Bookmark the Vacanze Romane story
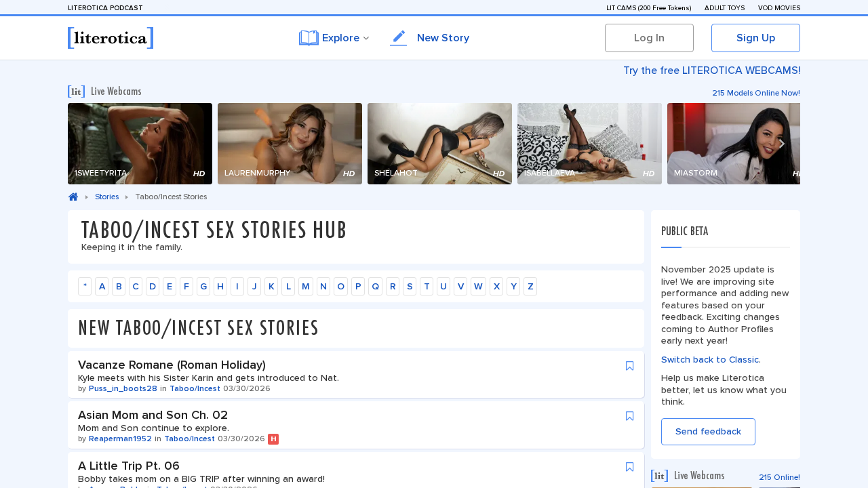The image size is (868, 488). pos(629,366)
